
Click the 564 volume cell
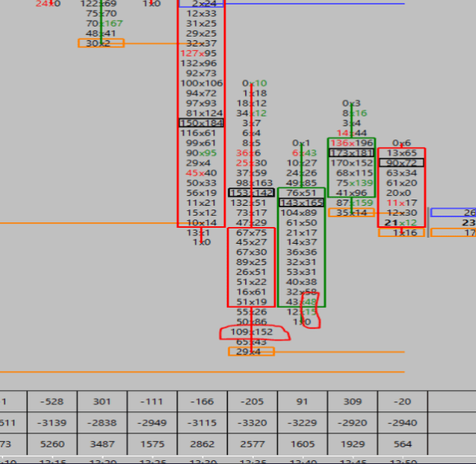pos(403,444)
